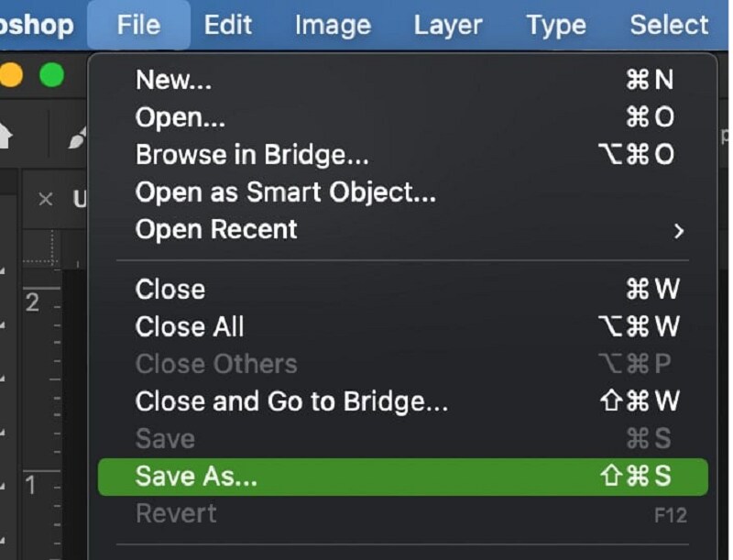The image size is (733, 560).
Task: Click the green fullscreen window button
Action: (x=52, y=75)
